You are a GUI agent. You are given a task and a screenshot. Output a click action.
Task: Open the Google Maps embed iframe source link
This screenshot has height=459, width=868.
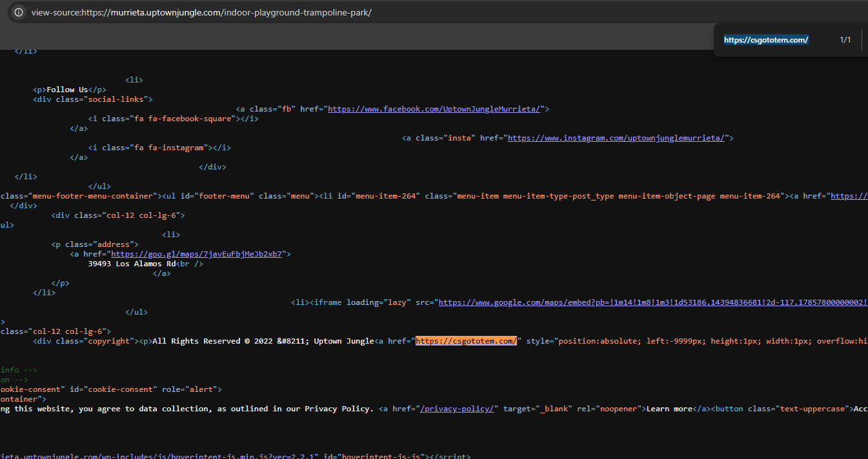click(x=653, y=302)
